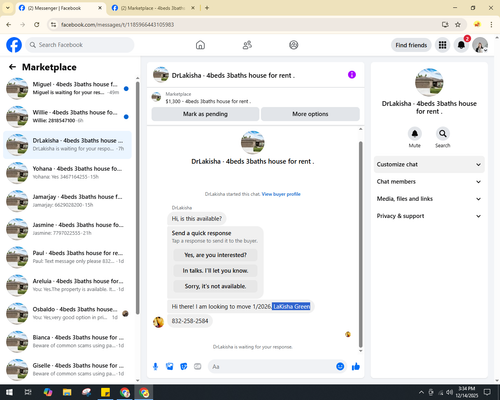Expand Media, files and links section
The width and height of the screenshot is (500, 400).
[x=429, y=199]
